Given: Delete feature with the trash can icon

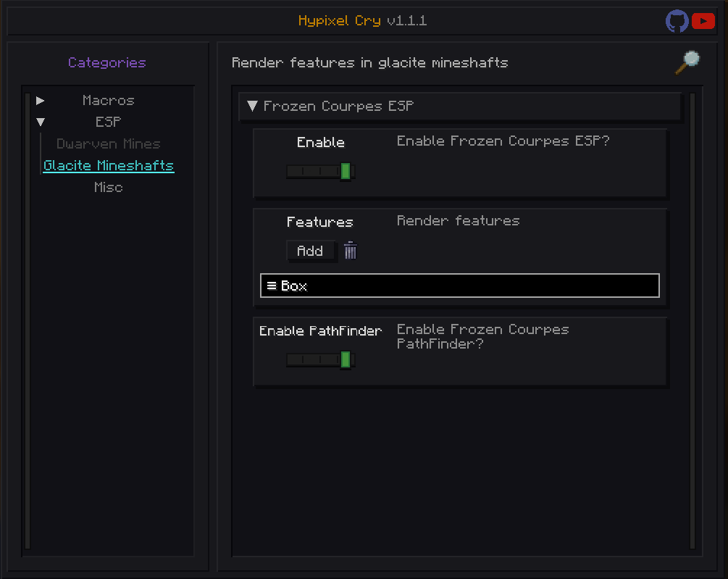Looking at the screenshot, I should 351,251.
